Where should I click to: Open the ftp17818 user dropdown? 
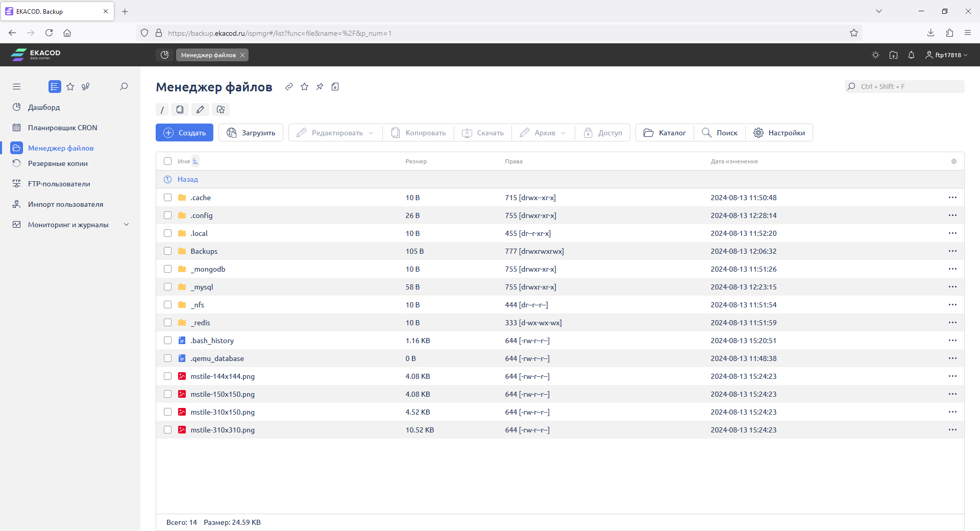pyautogui.click(x=947, y=55)
